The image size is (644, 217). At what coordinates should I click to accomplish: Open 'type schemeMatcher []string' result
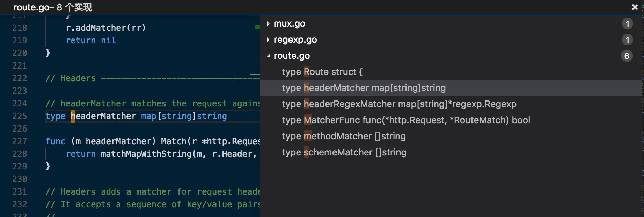tap(344, 153)
